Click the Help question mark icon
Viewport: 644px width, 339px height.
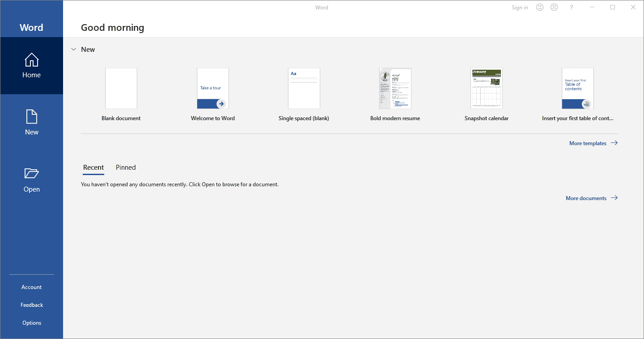click(572, 7)
